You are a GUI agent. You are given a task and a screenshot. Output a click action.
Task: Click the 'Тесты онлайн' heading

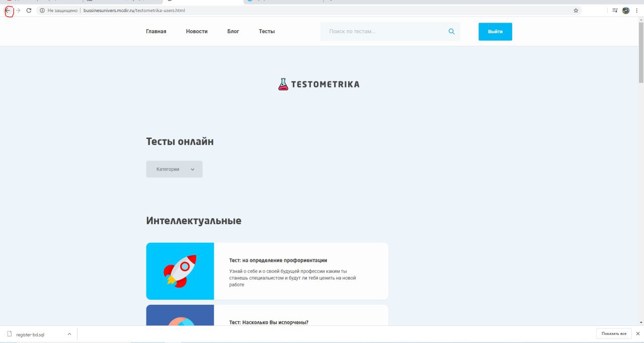coord(180,142)
